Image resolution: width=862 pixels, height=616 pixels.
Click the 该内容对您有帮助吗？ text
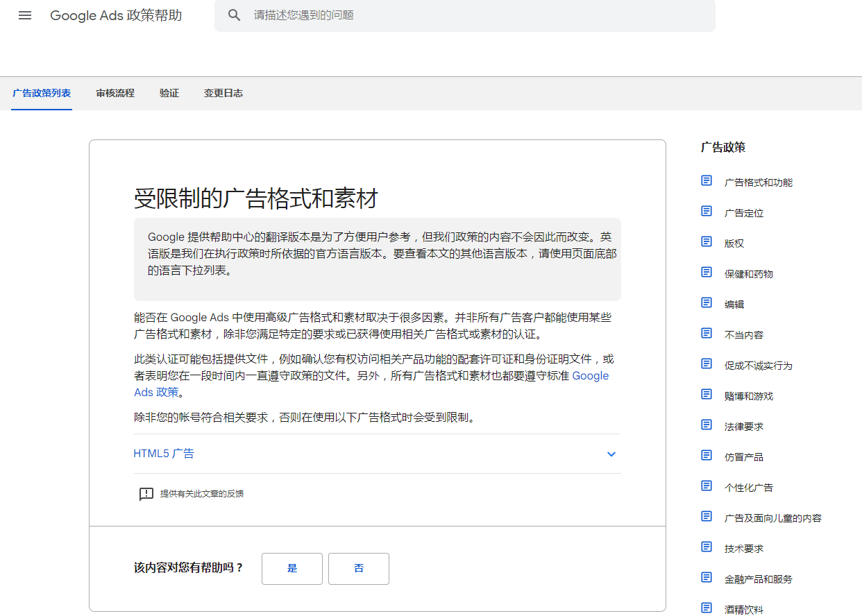189,568
